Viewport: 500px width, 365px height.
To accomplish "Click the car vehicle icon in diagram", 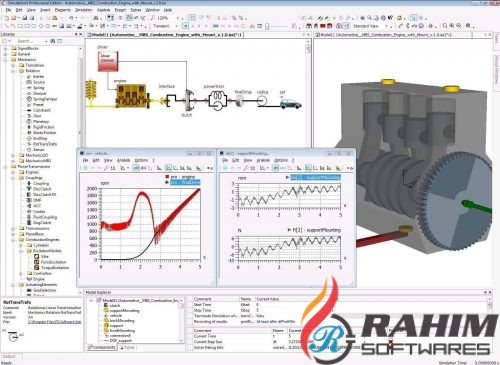I will pos(290,104).
